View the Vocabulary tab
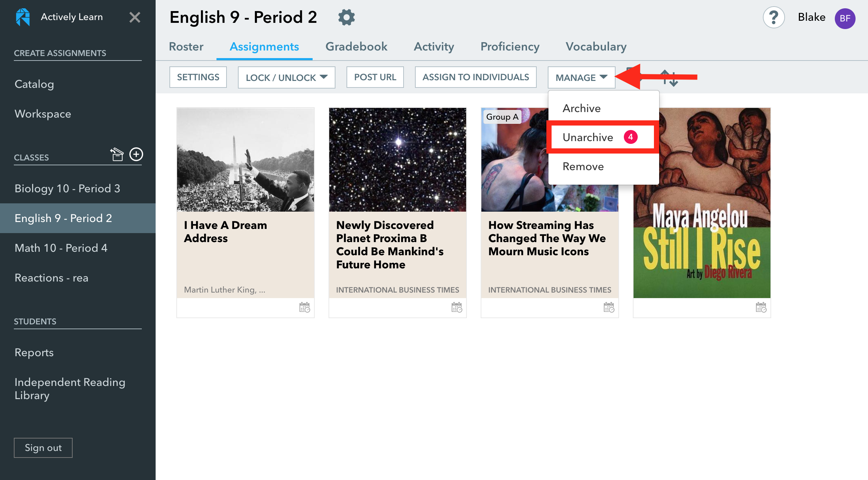The height and width of the screenshot is (480, 868). pos(596,47)
